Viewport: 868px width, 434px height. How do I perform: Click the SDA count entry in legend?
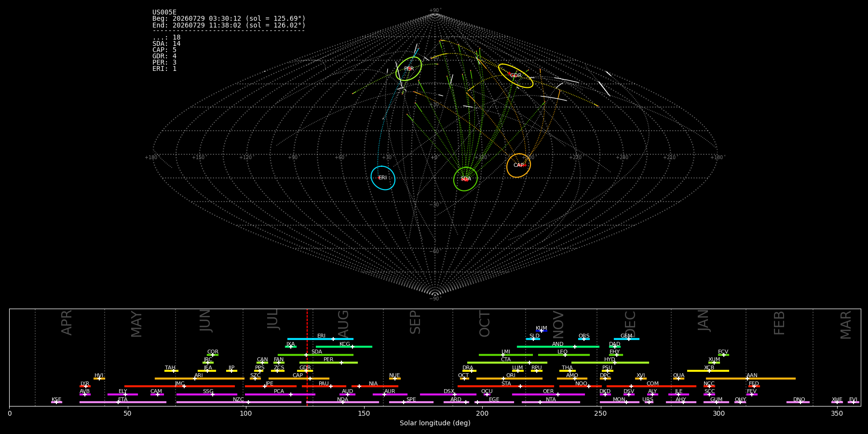(166, 44)
